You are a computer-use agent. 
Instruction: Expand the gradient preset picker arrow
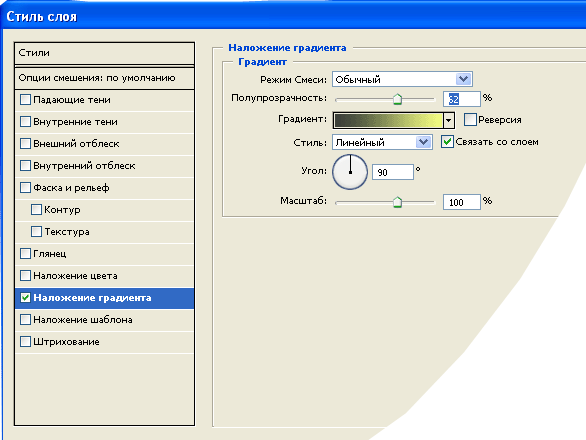(449, 120)
